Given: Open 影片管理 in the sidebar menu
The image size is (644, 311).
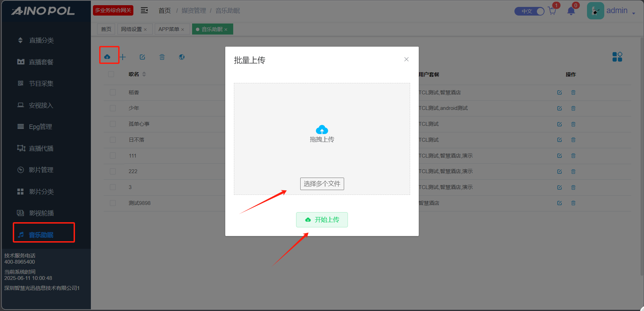Looking at the screenshot, I should click(41, 170).
